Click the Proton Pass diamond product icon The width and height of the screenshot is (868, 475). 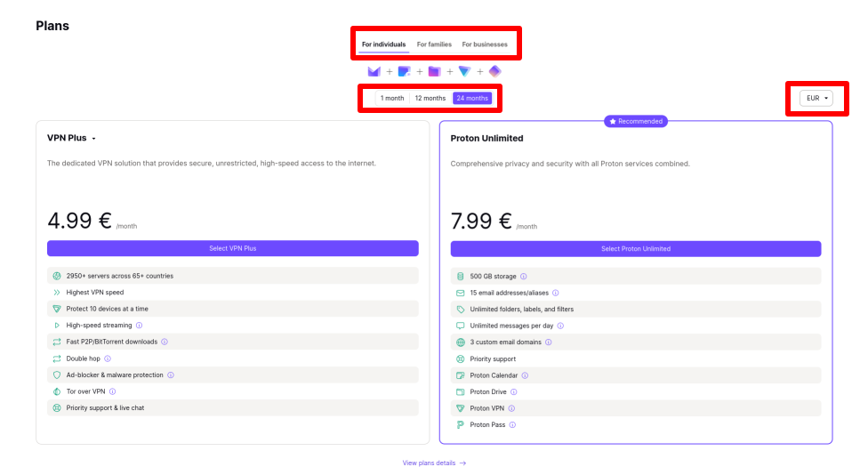pos(494,71)
